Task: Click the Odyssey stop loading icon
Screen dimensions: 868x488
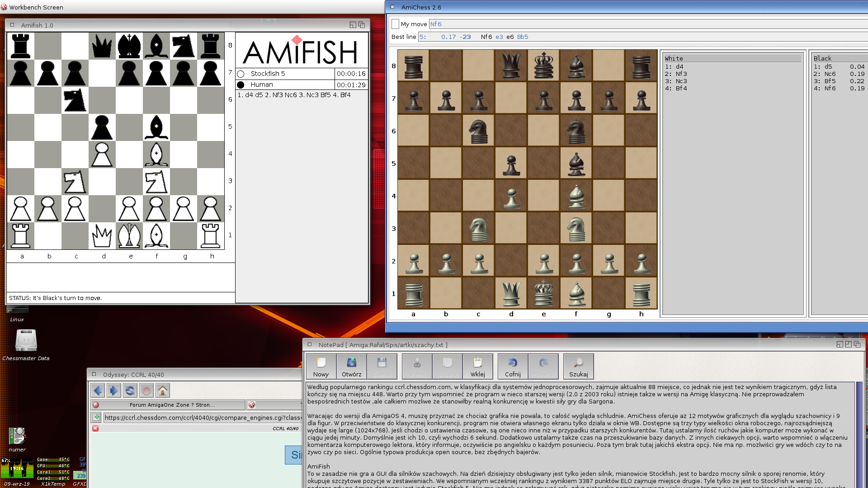Action: pyautogui.click(x=146, y=390)
